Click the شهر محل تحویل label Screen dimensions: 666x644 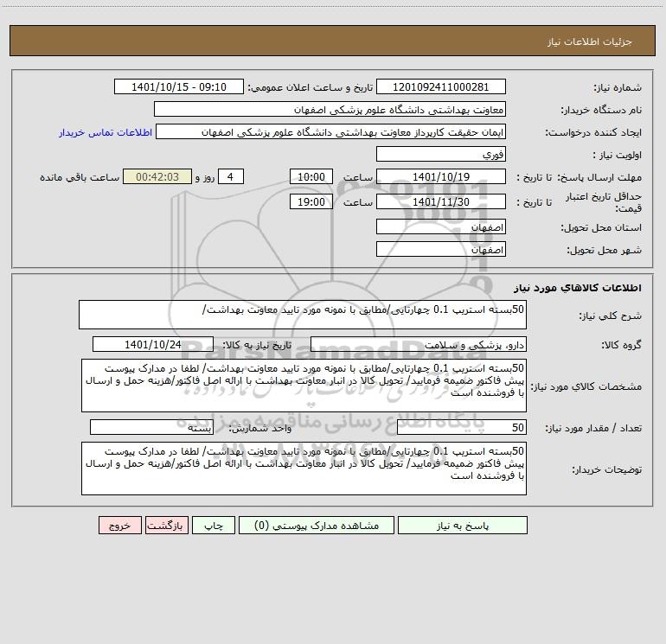(604, 251)
